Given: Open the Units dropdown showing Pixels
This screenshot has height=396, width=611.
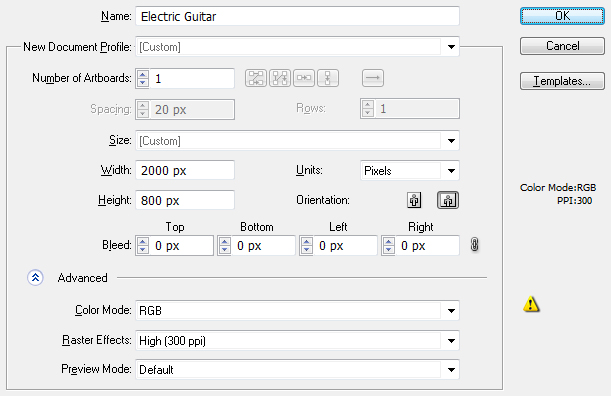Looking at the screenshot, I should 451,171.
